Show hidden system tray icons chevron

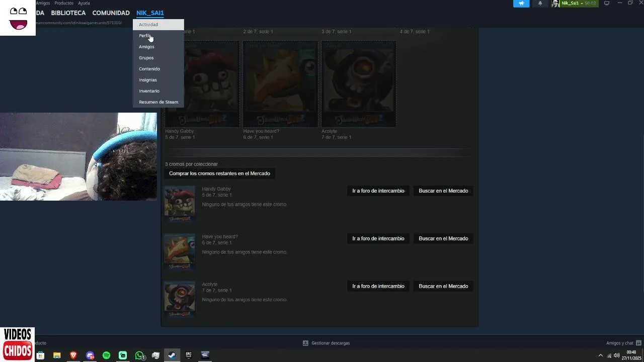[600, 355]
